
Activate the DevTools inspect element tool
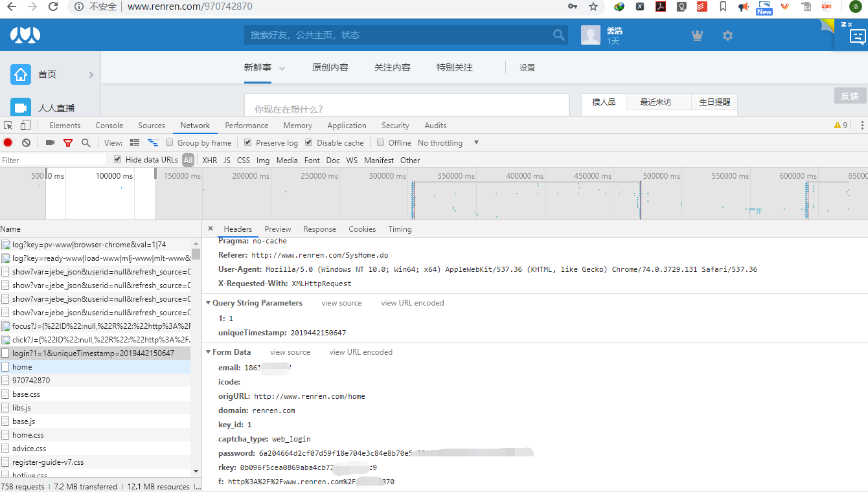click(x=8, y=126)
